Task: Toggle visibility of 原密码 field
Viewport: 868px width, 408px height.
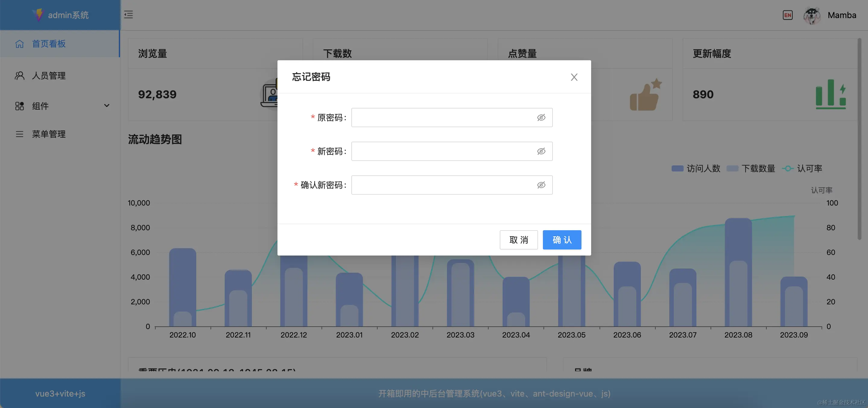Action: point(541,118)
